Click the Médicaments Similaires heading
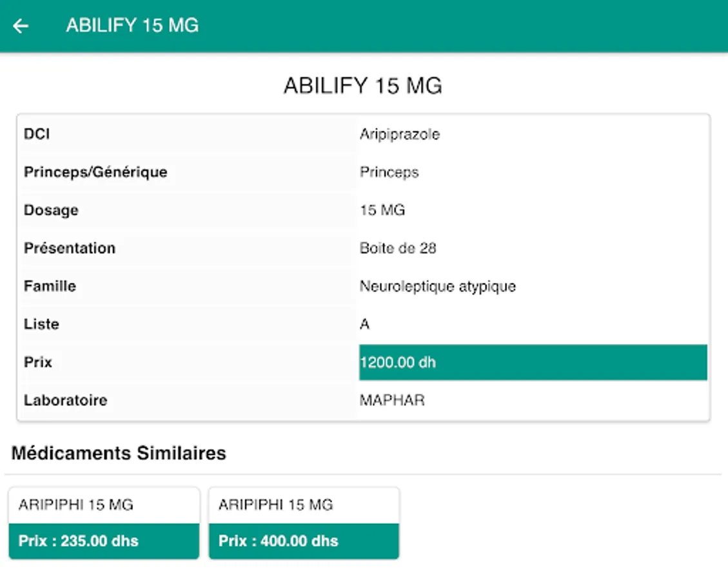This screenshot has width=728, height=580. coord(119,453)
